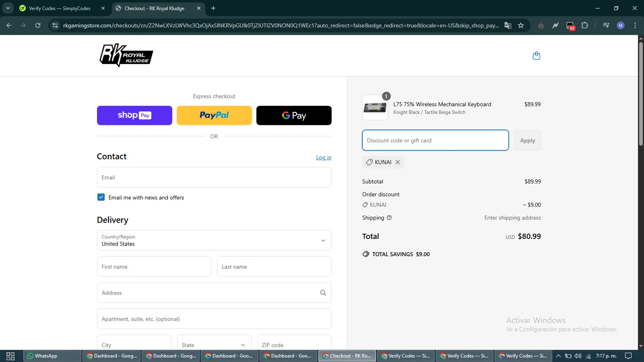
Task: Click the RK Royal Kludge logo
Action: [126, 55]
